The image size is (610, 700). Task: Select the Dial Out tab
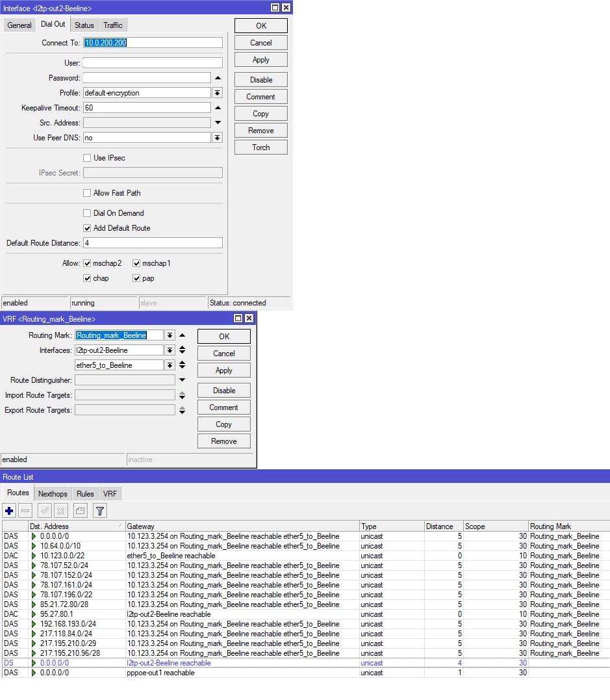coord(53,24)
